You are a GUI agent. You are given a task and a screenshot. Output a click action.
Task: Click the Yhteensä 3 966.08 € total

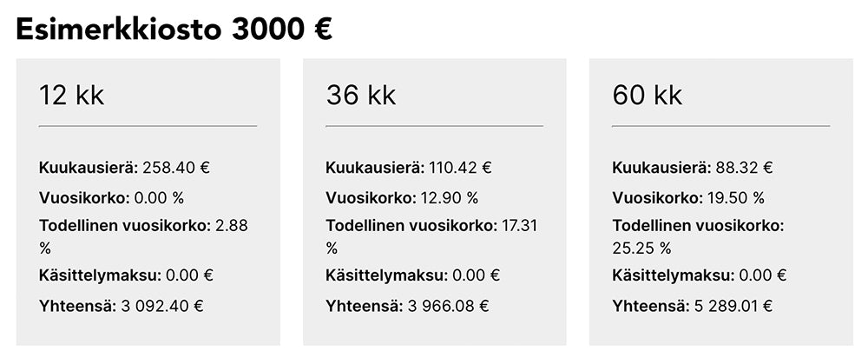coord(407,305)
